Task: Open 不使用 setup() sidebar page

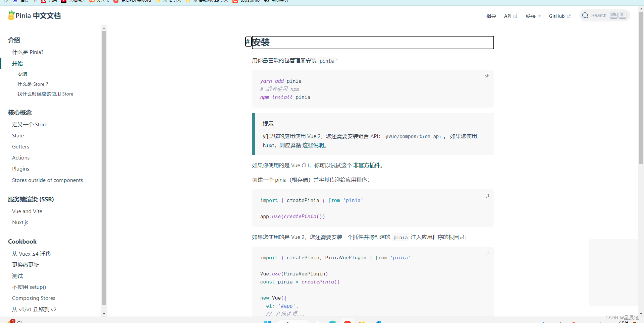Action: (29, 287)
